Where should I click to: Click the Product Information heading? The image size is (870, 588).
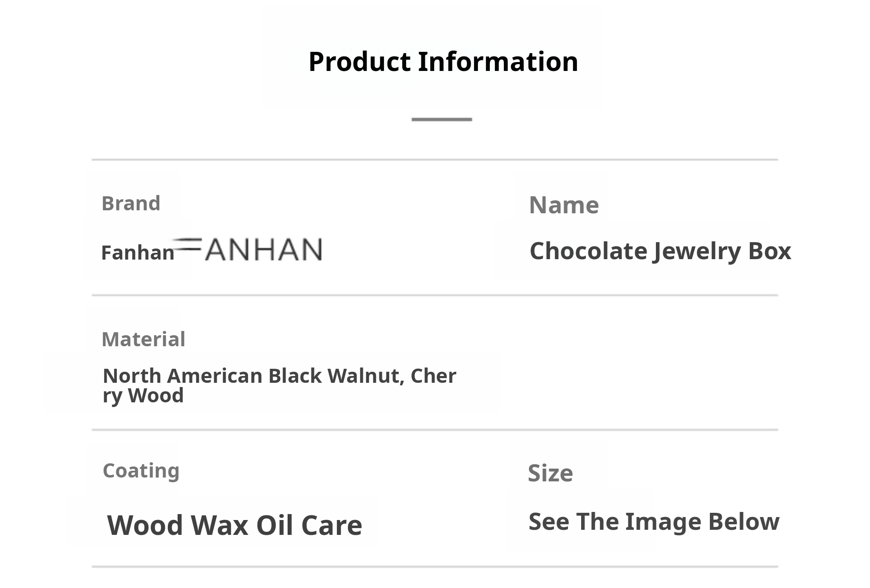(x=443, y=62)
